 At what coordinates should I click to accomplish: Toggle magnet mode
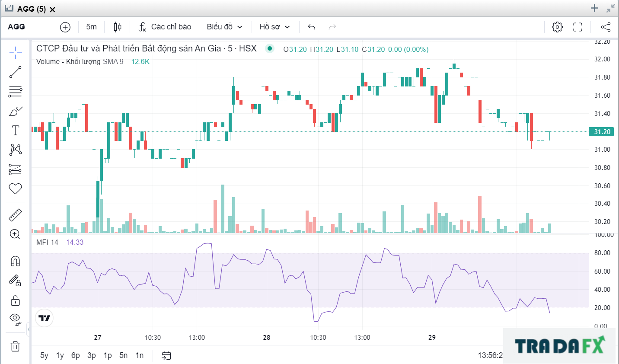[x=16, y=261]
